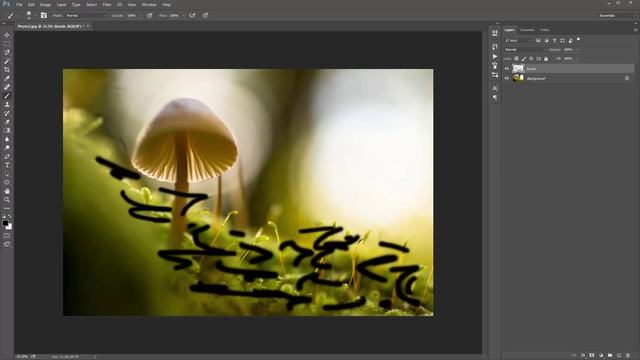Enable airbrush-style build-up

click(x=192, y=16)
